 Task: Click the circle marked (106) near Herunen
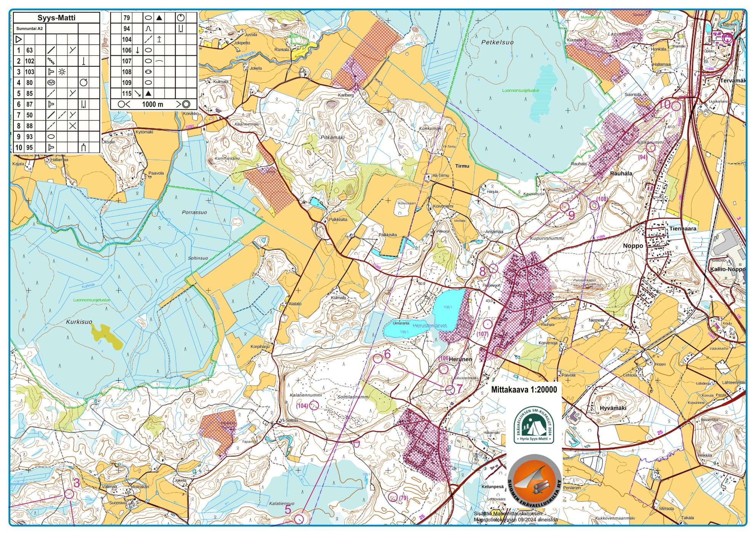click(x=444, y=369)
